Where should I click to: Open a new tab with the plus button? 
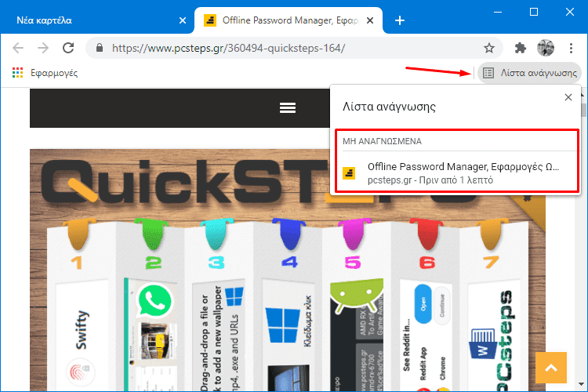[400, 20]
